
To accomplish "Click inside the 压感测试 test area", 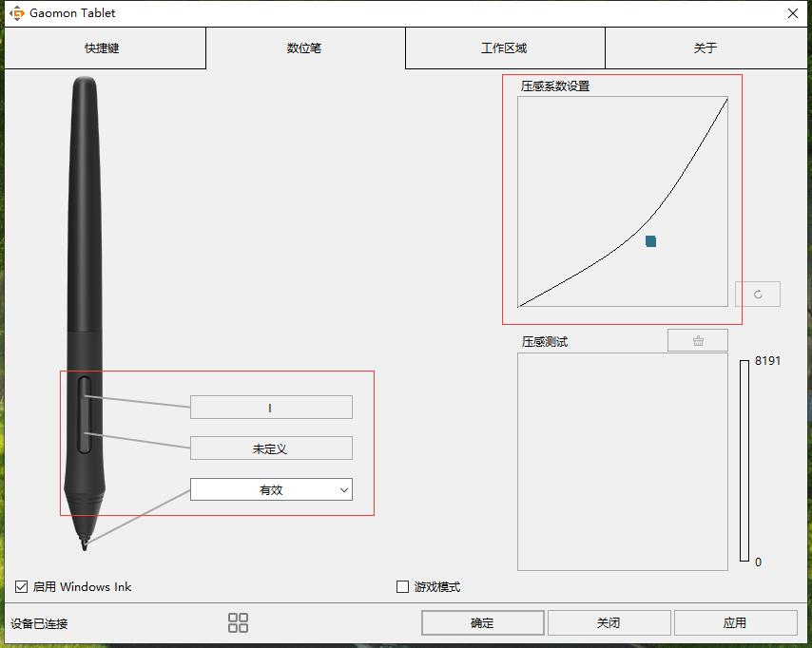I will point(623,463).
